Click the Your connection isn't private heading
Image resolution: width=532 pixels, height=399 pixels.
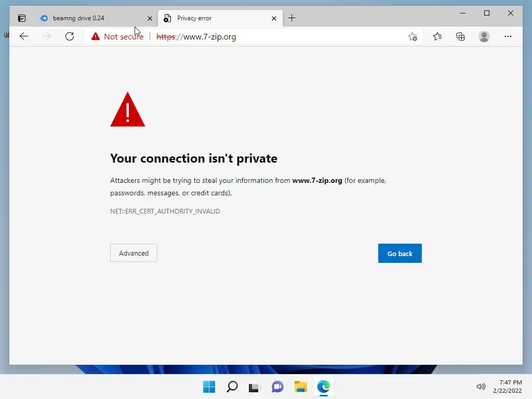tap(194, 158)
